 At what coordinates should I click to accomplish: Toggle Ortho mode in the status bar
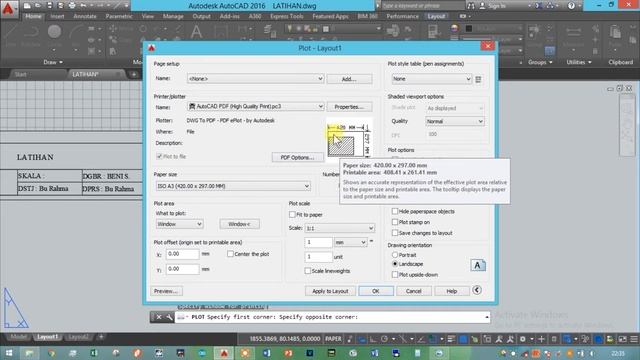(x=373, y=339)
